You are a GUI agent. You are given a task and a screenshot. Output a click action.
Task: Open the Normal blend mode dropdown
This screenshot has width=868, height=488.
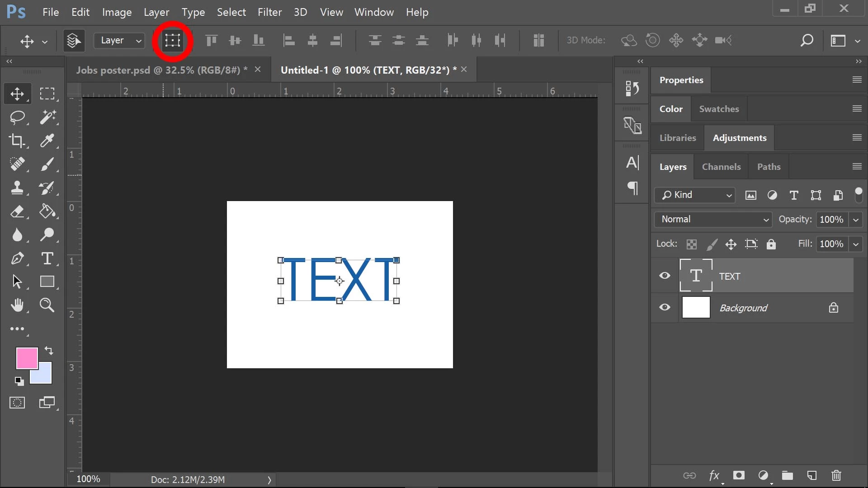(x=713, y=220)
